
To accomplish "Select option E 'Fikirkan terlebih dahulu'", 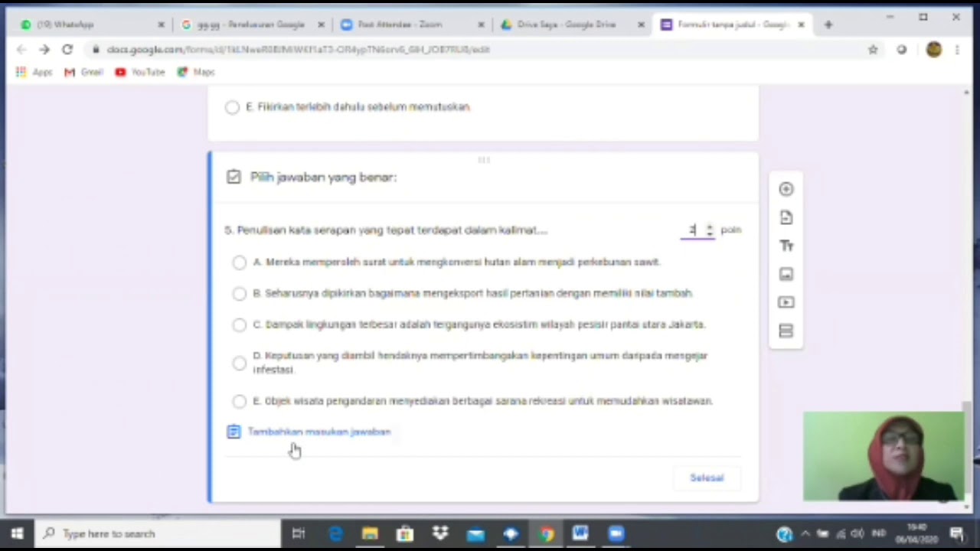I will [x=232, y=107].
